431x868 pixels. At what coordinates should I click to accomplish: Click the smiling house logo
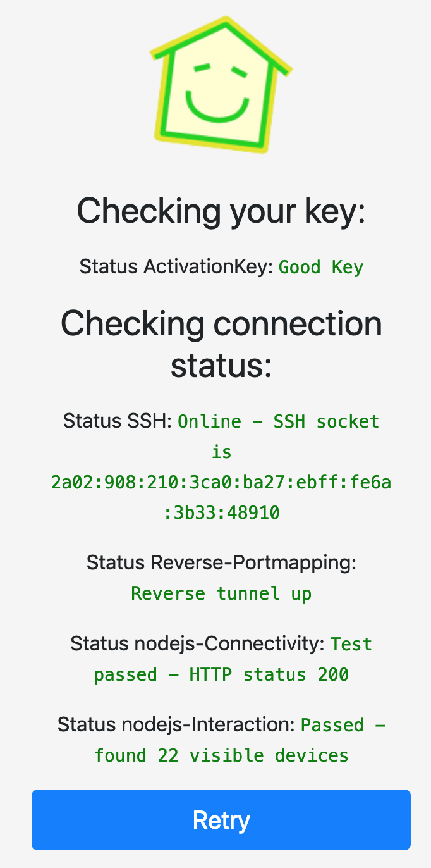pyautogui.click(x=221, y=84)
